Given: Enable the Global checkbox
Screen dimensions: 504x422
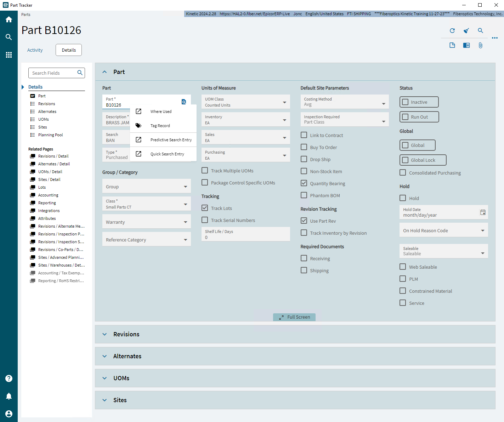Looking at the screenshot, I should (x=406, y=145).
